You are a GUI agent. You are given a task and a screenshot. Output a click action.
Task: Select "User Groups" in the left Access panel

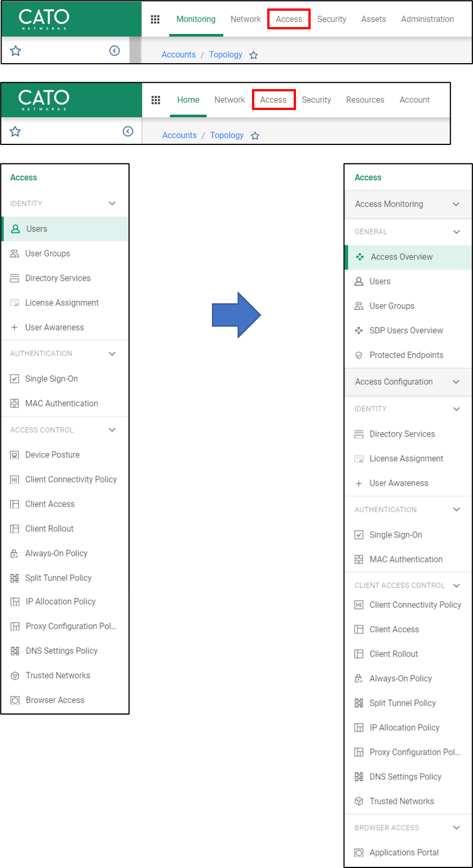(x=65, y=254)
